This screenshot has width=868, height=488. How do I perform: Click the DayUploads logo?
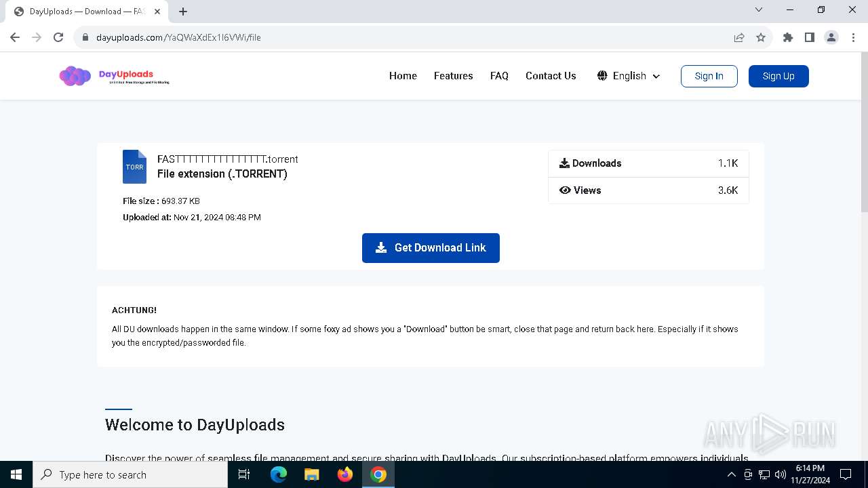(x=114, y=76)
